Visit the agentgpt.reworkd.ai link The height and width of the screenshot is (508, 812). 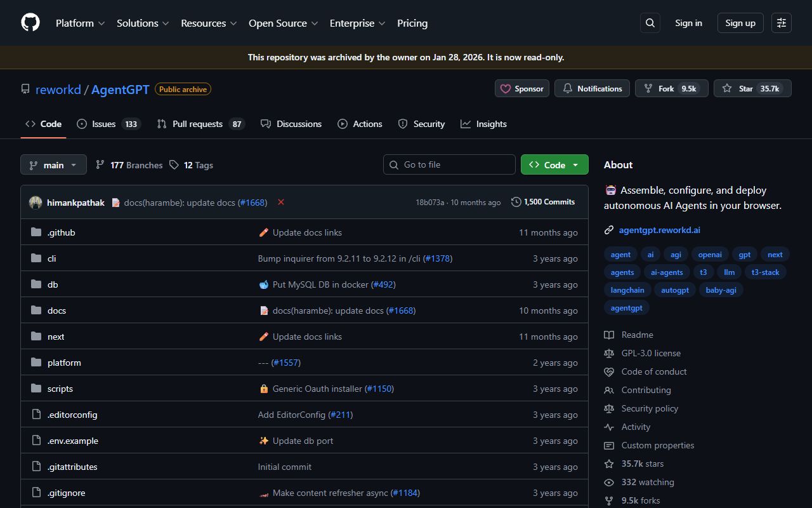coord(659,230)
